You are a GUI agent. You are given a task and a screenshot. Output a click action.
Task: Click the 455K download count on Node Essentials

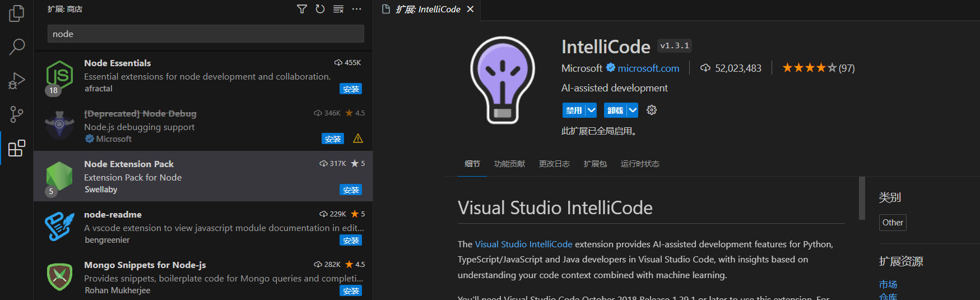point(347,62)
